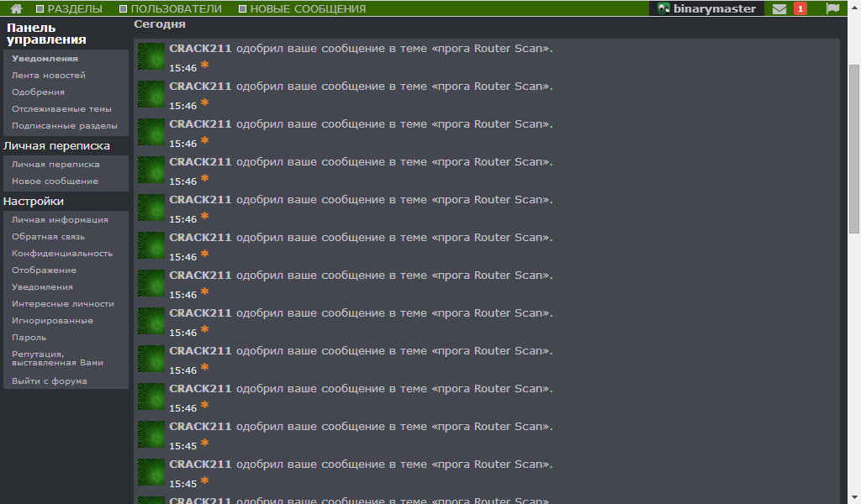This screenshot has width=861, height=504.
Task: Click the page scrollbar thumb
Action: (x=854, y=150)
